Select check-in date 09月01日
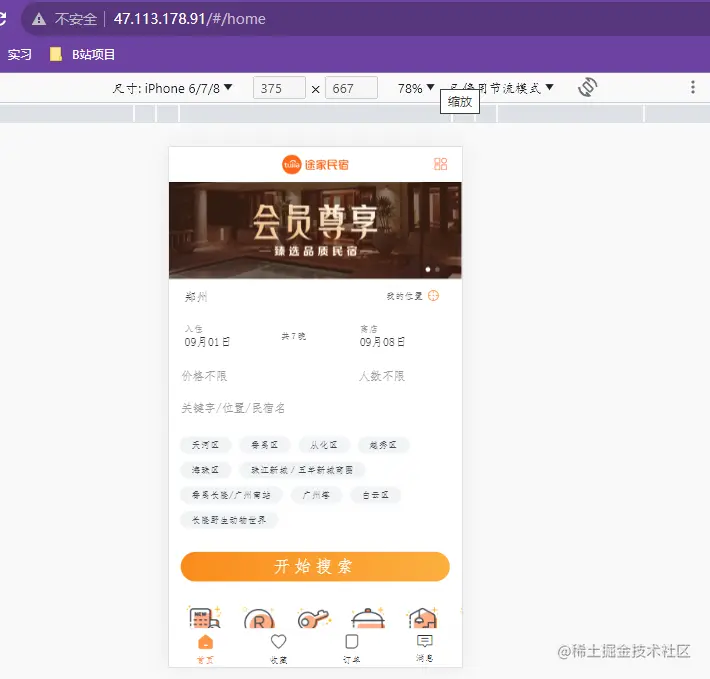The image size is (710, 679). click(x=207, y=342)
